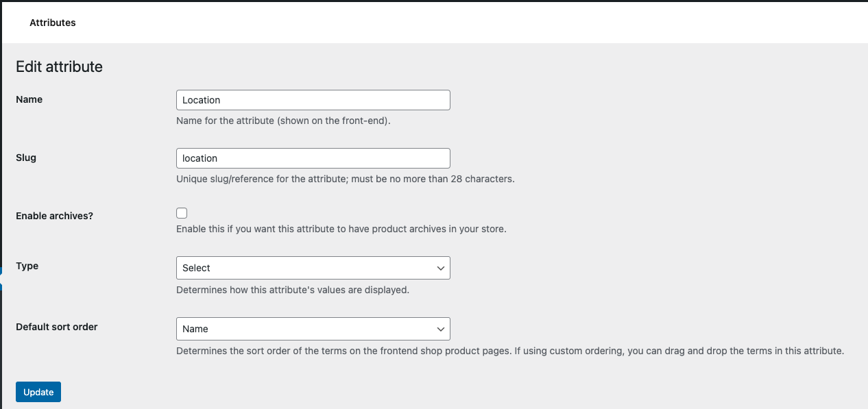Screen dimensions: 868x409
Task: Open the Attributes tab at the top
Action: tap(52, 22)
